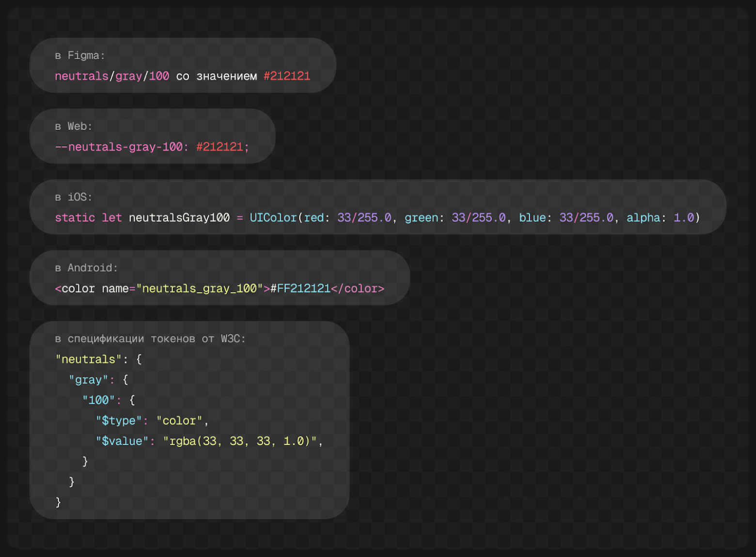756x557 pixels.
Task: Select the "neutrals_gray_100" name attribute value
Action: click(200, 289)
